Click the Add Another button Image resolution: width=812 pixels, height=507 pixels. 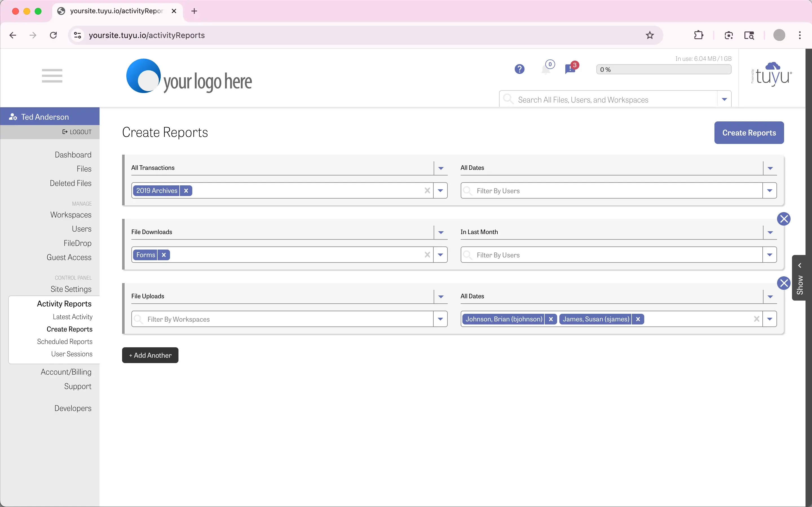tap(150, 355)
